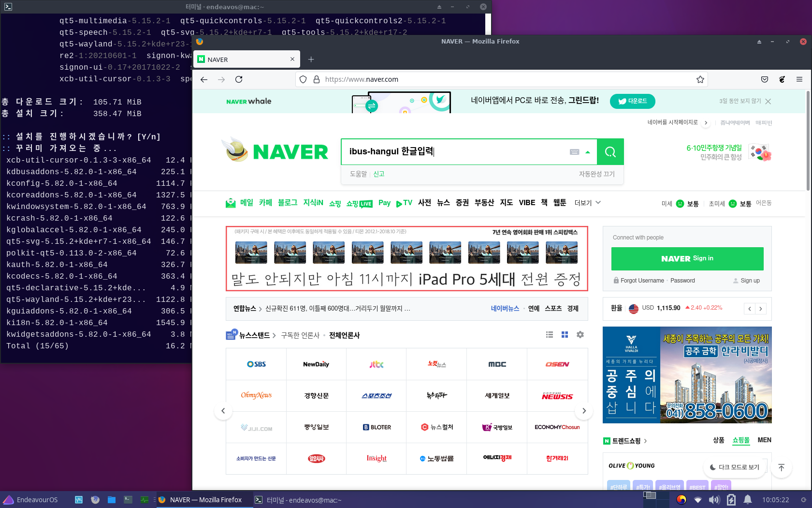The height and width of the screenshot is (508, 812).
Task: Jump to top with the up arrow button
Action: tap(782, 467)
